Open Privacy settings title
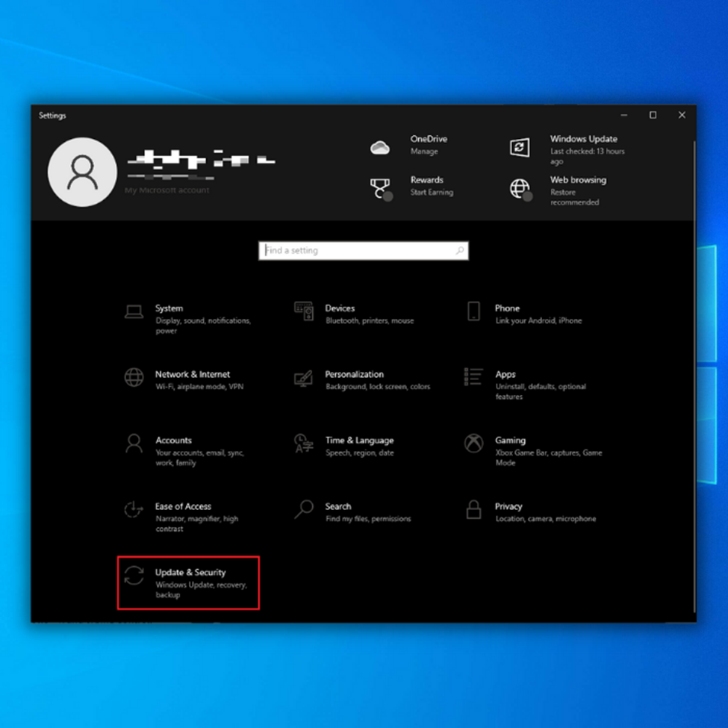Screen dimensions: 728x728 [508, 506]
